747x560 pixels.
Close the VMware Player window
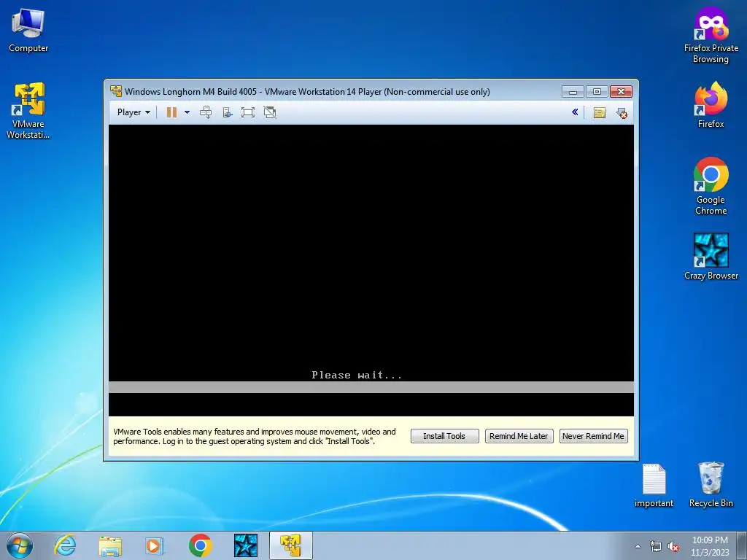[x=622, y=91]
